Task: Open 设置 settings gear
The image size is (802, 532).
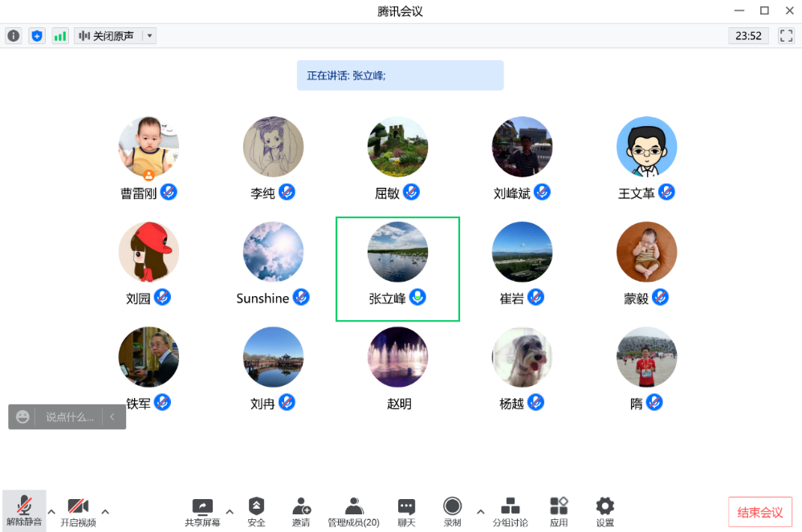Action: (605, 512)
